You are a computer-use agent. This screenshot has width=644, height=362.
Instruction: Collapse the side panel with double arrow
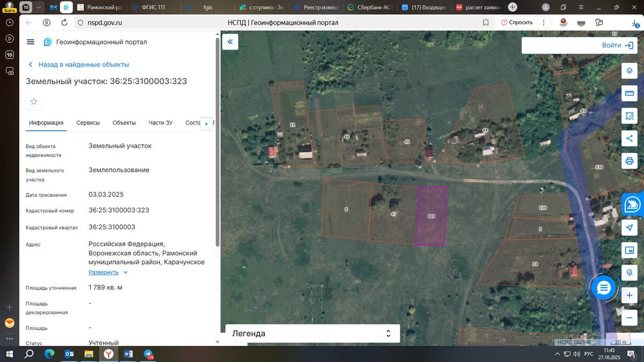pyautogui.click(x=230, y=42)
